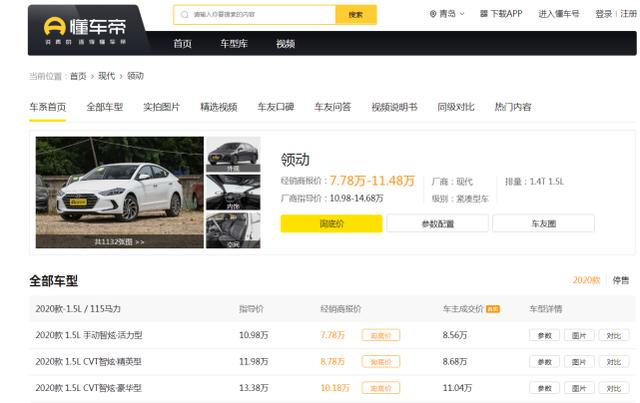The width and height of the screenshot is (640, 403).
Task: Select the 车系首页 tab
Action: [47, 107]
